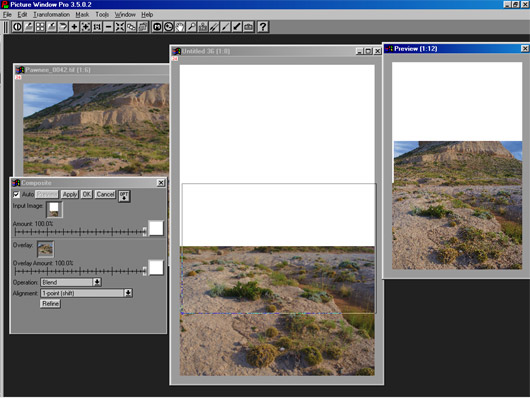Screen dimensions: 530x398
Task: Click the Preview window title bar
Action: [457, 49]
